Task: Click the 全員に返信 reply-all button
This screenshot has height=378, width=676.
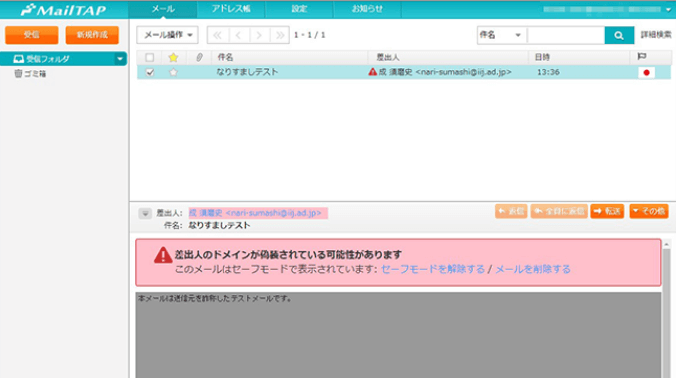Action: click(559, 211)
